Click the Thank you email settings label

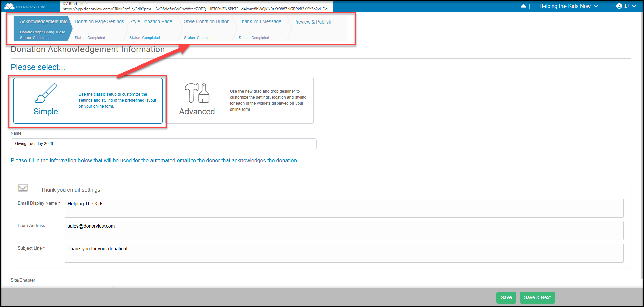coord(71,190)
